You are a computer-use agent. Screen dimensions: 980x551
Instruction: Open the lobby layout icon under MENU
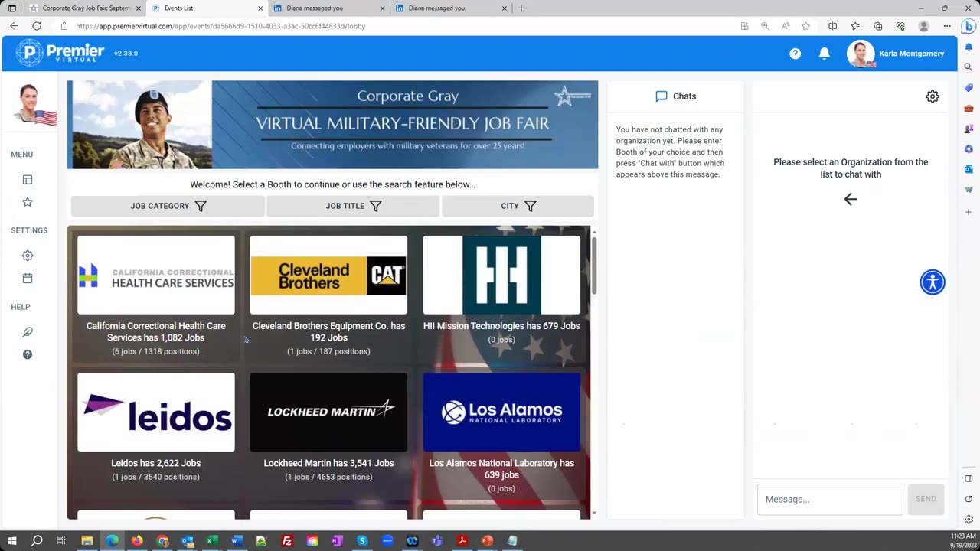click(28, 180)
